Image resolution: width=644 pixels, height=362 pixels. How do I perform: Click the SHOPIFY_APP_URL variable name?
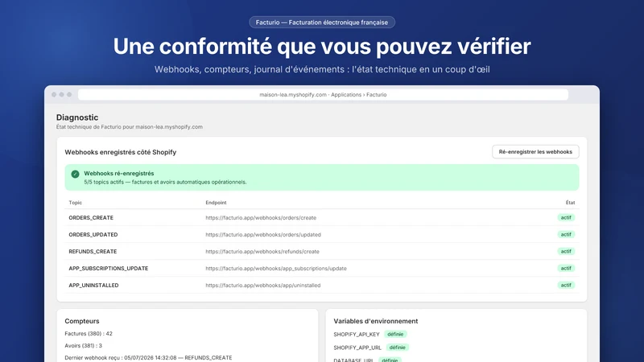pyautogui.click(x=357, y=348)
